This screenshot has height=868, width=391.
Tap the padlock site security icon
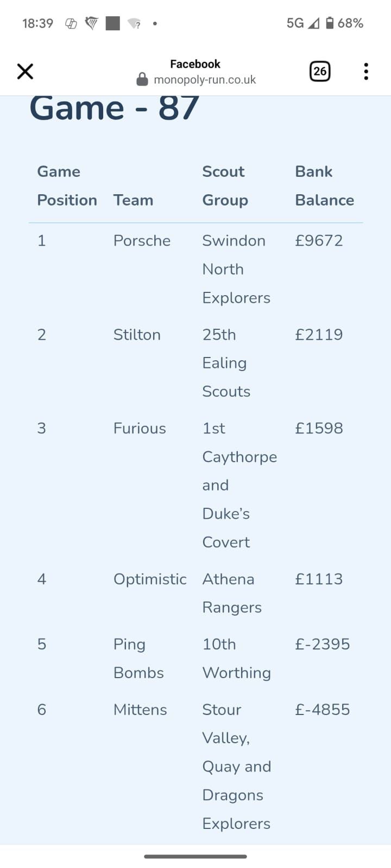pyautogui.click(x=142, y=80)
